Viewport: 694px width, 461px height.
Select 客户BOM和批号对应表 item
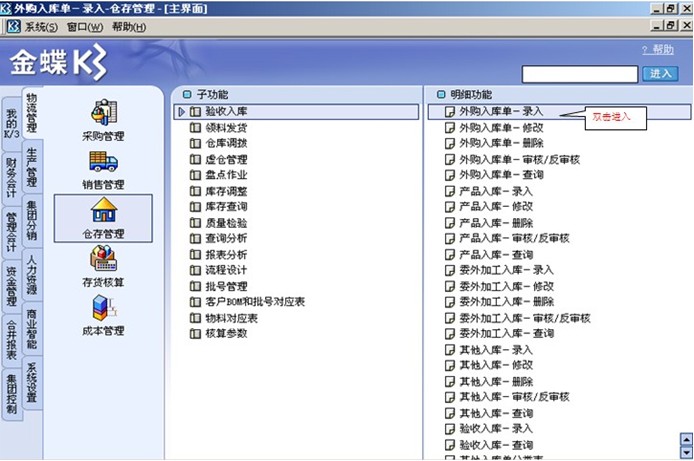coord(255,302)
